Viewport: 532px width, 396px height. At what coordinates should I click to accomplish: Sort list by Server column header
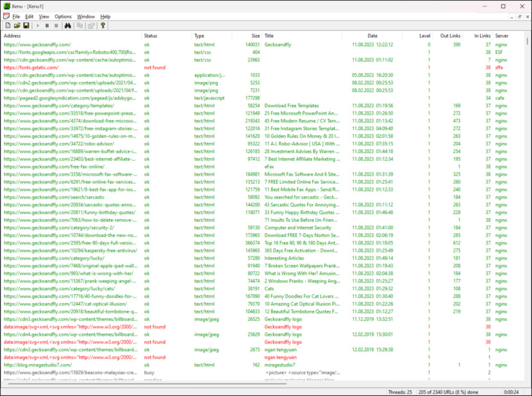coord(501,36)
